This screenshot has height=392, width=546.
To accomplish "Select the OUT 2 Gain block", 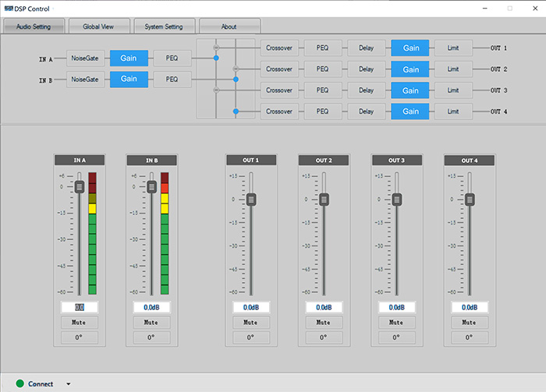I will tap(410, 69).
